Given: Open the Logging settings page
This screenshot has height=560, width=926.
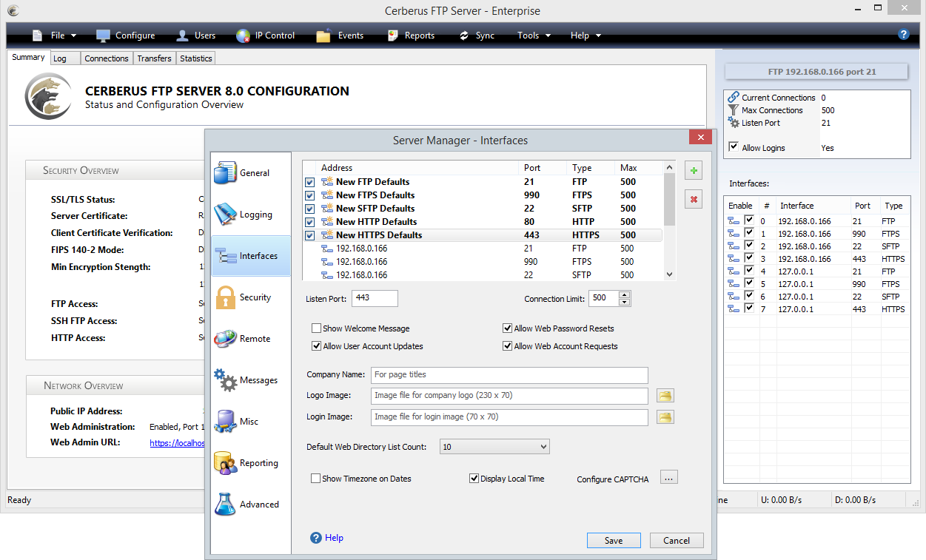Looking at the screenshot, I should pyautogui.click(x=251, y=215).
